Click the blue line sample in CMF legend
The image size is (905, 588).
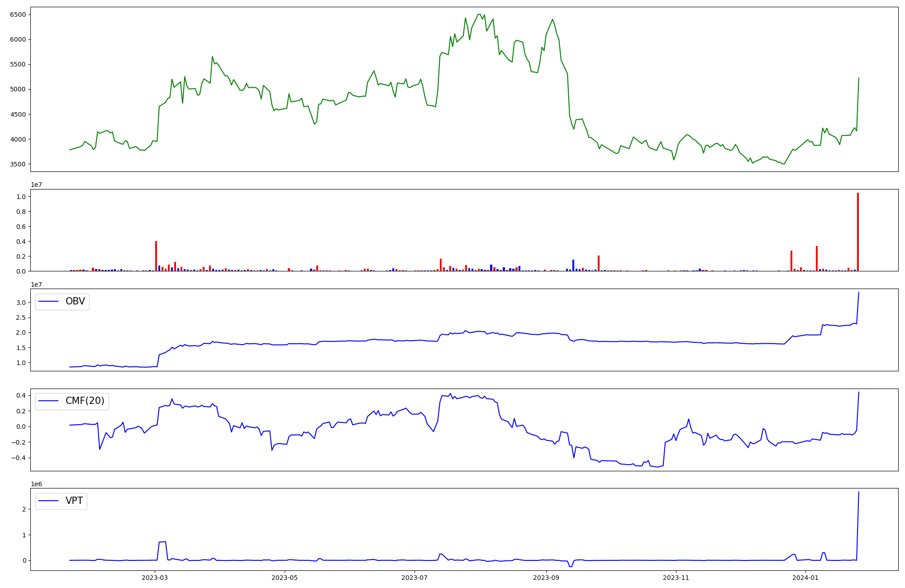click(49, 401)
